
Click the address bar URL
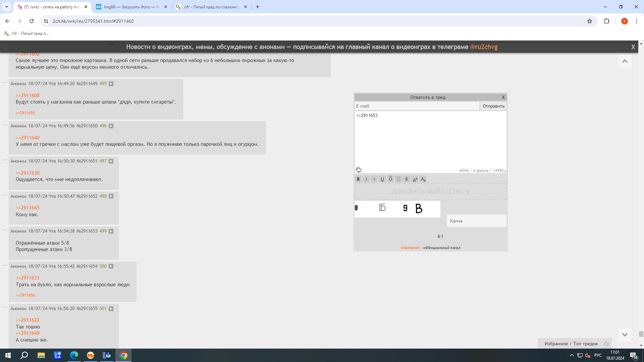coord(93,21)
